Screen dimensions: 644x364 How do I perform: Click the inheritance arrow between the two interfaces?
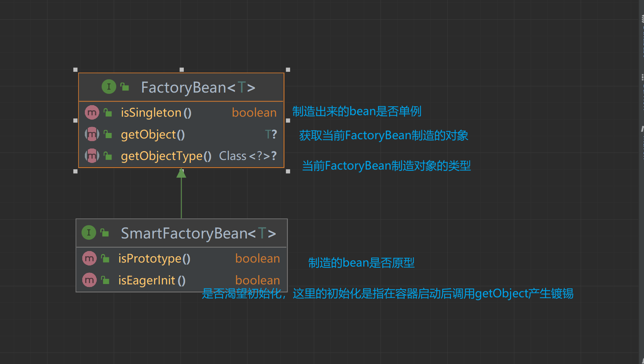tap(181, 193)
